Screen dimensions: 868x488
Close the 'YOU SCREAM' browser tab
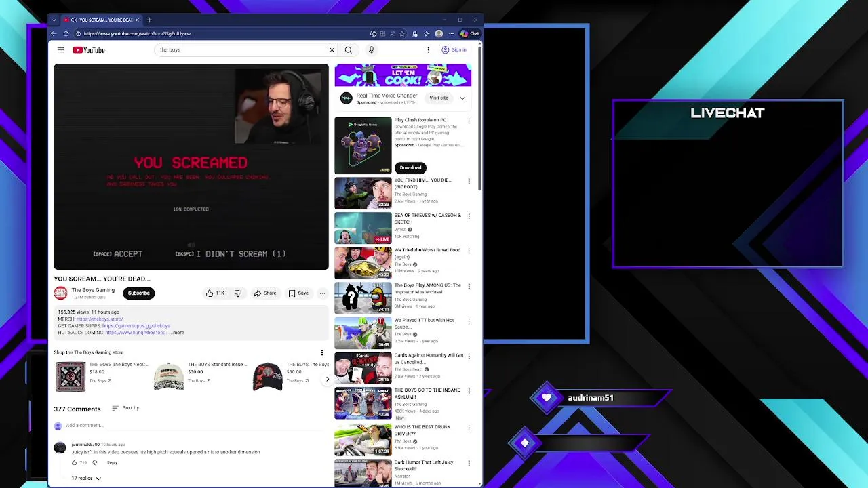coord(137,20)
